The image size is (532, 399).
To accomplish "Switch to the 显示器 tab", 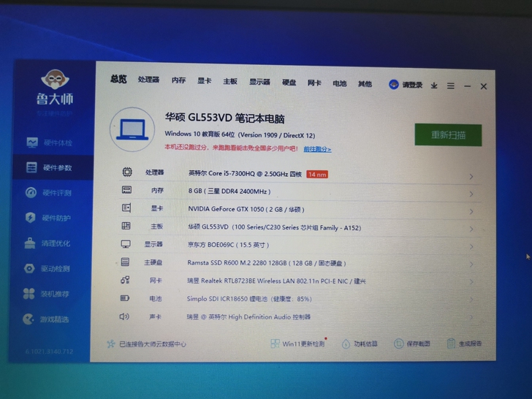I will (259, 82).
